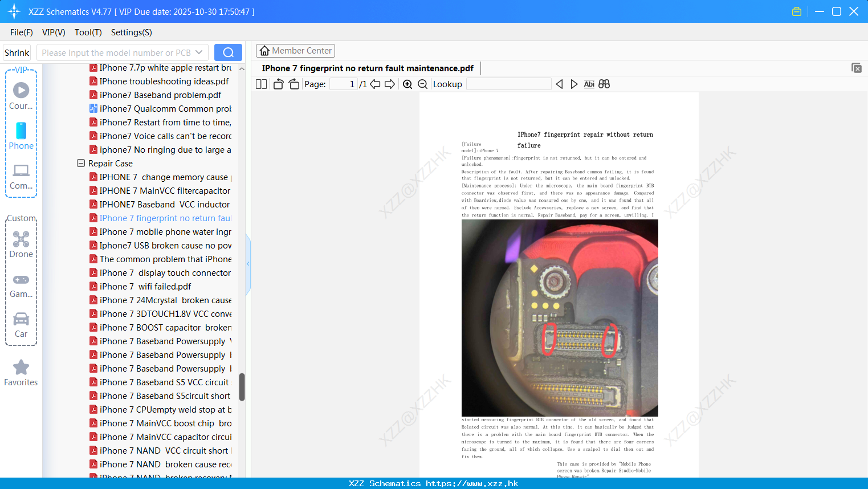Open iPhone 7 CPUempty weld stop file
The image size is (868, 489).
click(160, 410)
